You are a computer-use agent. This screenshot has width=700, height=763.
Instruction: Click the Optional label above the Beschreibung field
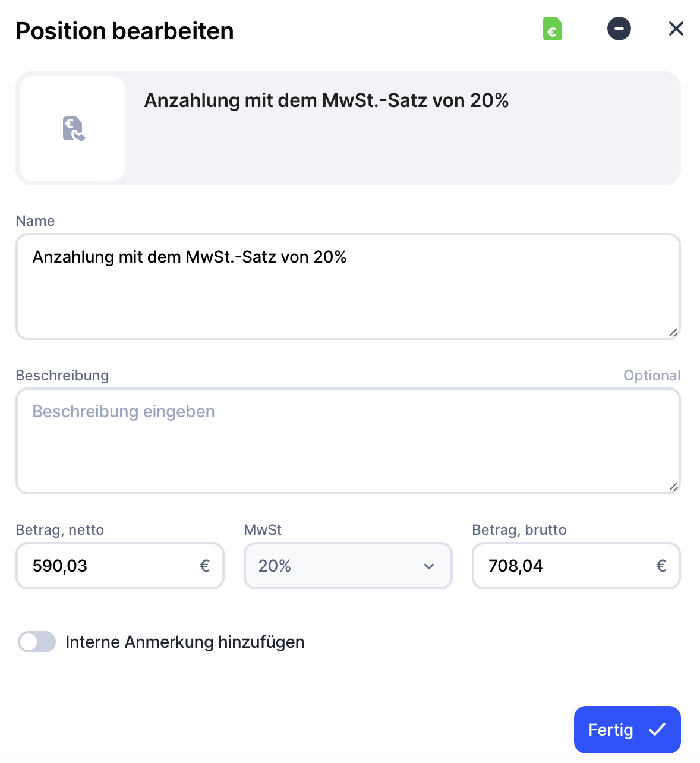pyautogui.click(x=651, y=376)
